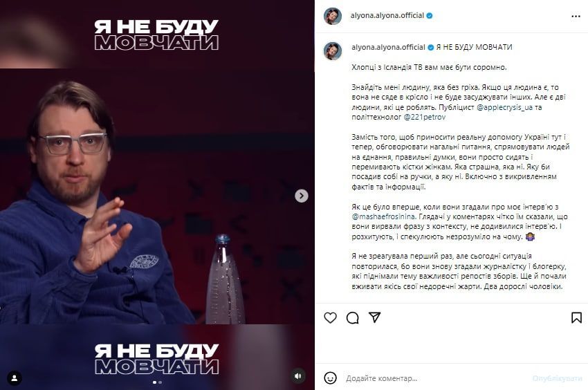
Task: Click the caption author avatar
Action: 333,51
